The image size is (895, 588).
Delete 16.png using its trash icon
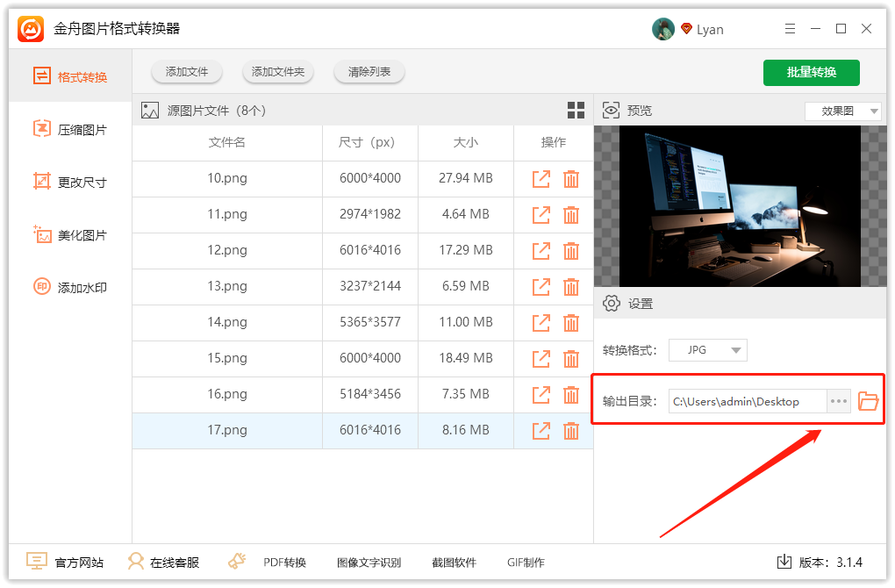(x=571, y=394)
